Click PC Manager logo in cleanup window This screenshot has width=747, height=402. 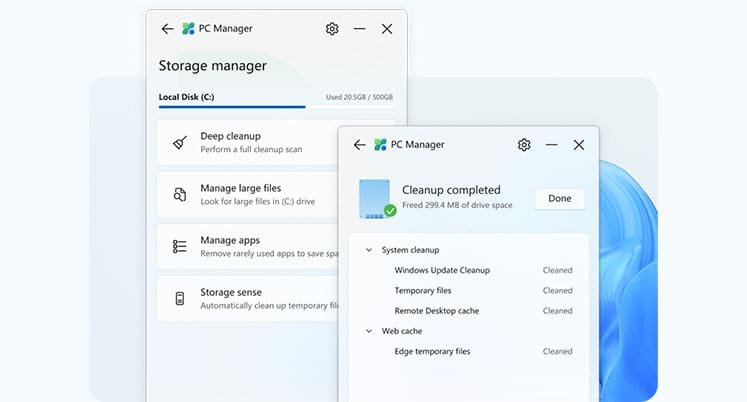tap(380, 144)
